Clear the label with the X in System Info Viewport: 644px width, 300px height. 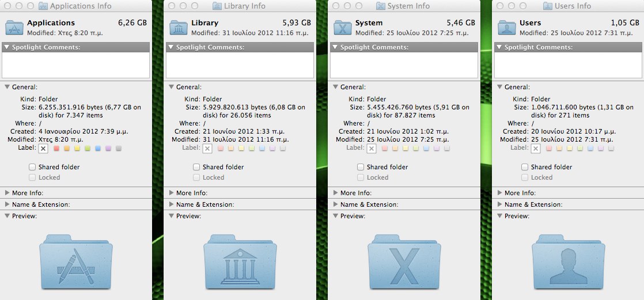[372, 149]
